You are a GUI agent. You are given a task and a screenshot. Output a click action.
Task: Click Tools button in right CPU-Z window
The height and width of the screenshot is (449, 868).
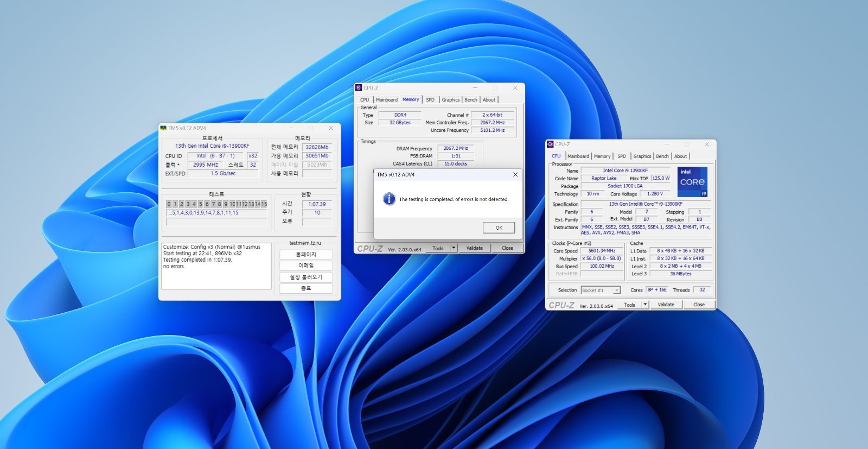[629, 305]
